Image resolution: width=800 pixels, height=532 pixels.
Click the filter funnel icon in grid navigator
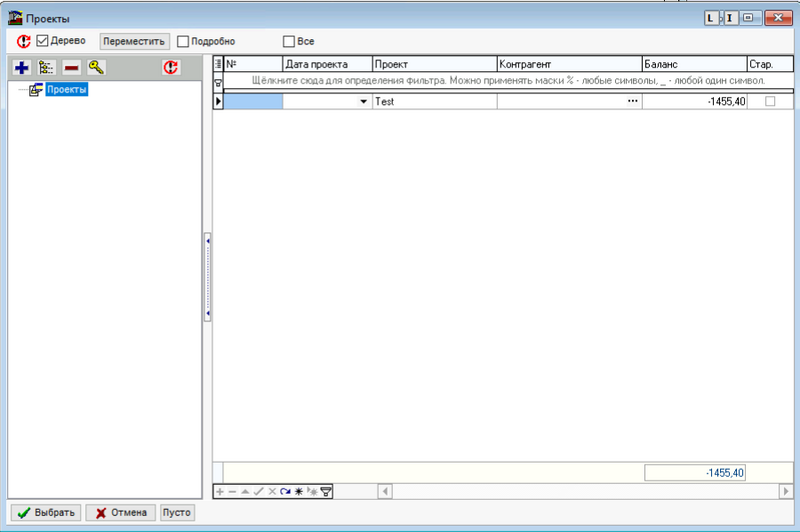[x=326, y=492]
